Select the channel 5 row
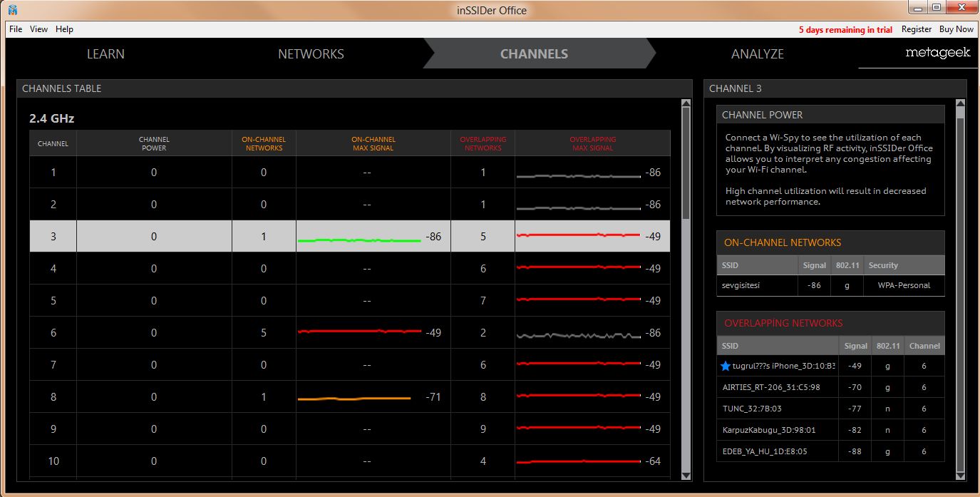 tap(350, 300)
